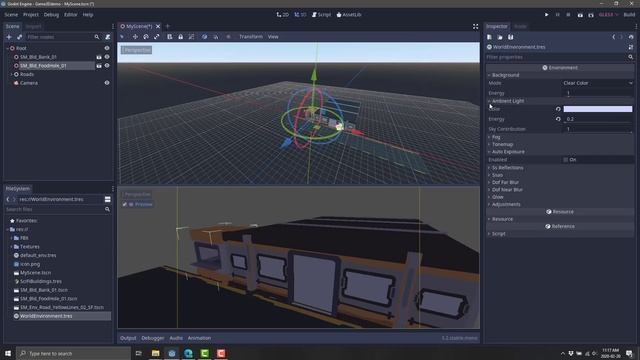Toggle FileSystem split view mode icon
The width and height of the screenshot is (640, 360).
(x=107, y=199)
